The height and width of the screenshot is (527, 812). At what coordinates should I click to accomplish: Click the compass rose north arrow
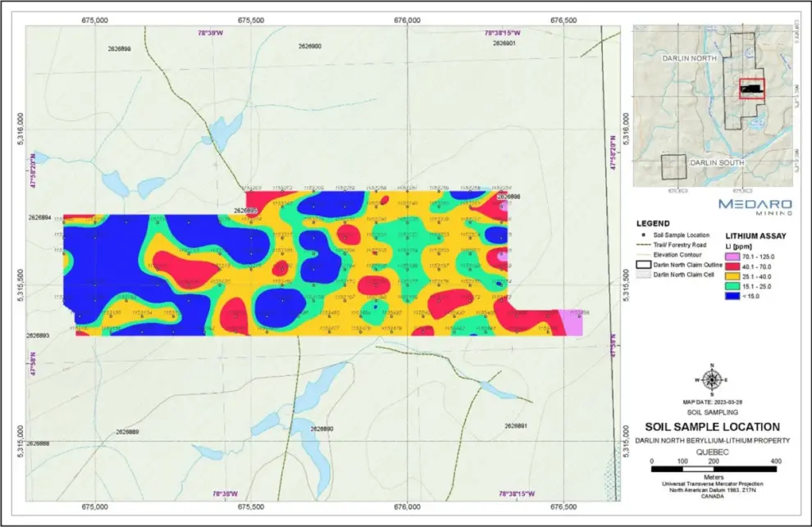coord(712,380)
